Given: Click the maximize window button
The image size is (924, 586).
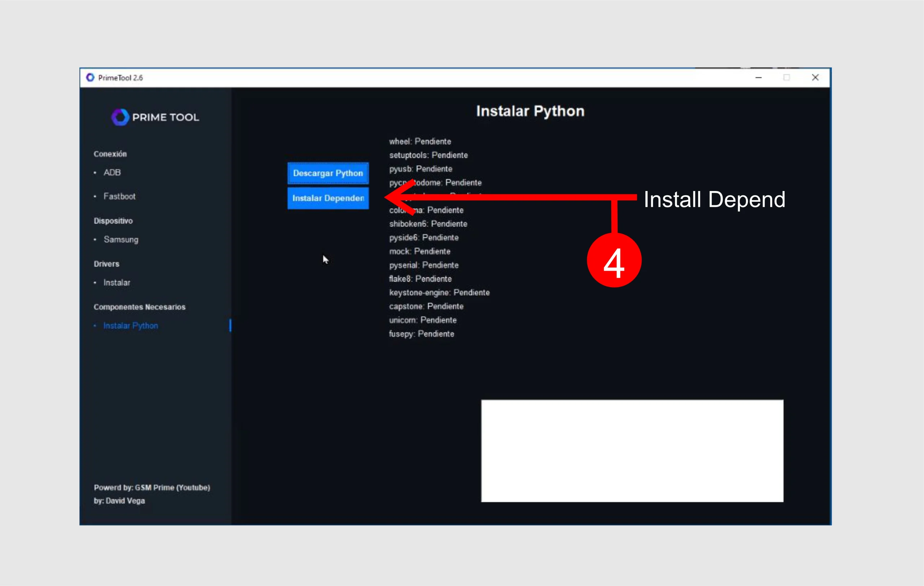Looking at the screenshot, I should pyautogui.click(x=786, y=78).
